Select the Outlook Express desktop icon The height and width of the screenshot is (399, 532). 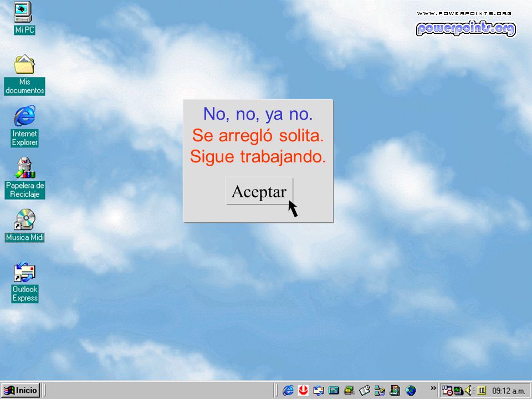[x=24, y=272]
